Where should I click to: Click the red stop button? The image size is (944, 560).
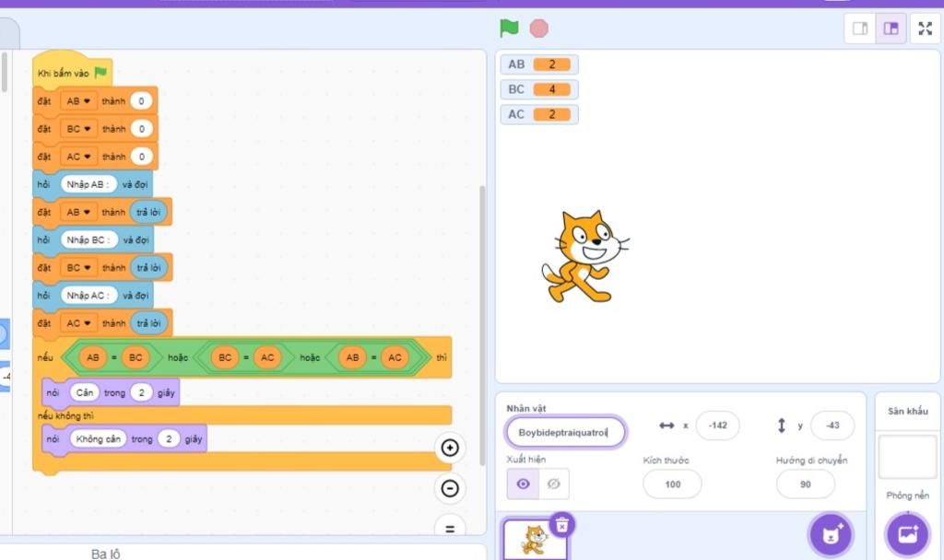click(538, 29)
